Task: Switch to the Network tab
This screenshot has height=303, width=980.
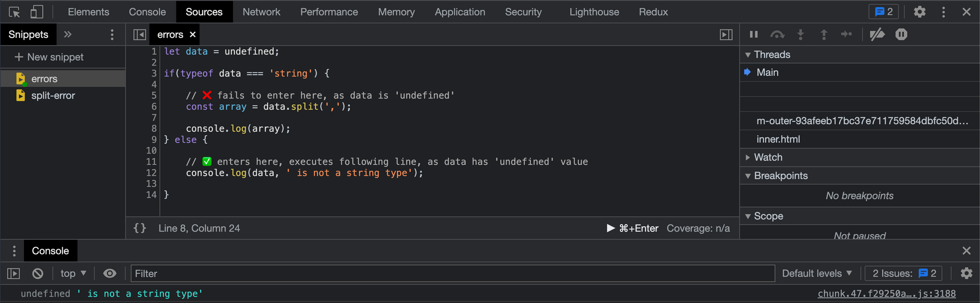Action: coord(261,12)
